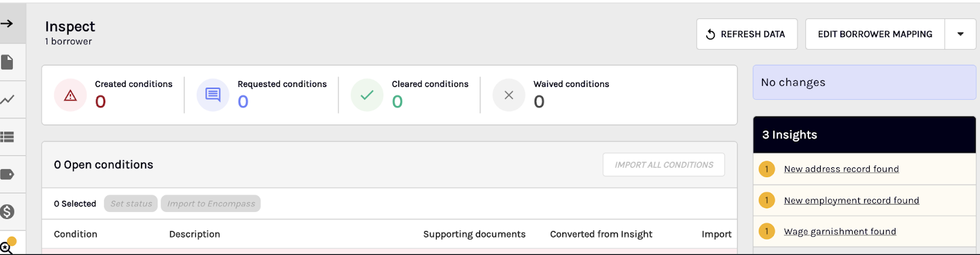980x255 pixels.
Task: Expand the Edit Borrower Mapping dropdown arrow
Action: 960,34
